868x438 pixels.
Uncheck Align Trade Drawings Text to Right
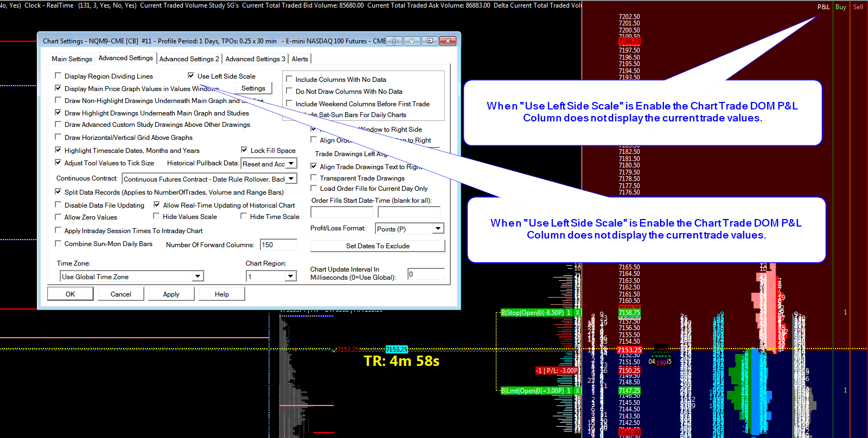coord(314,166)
